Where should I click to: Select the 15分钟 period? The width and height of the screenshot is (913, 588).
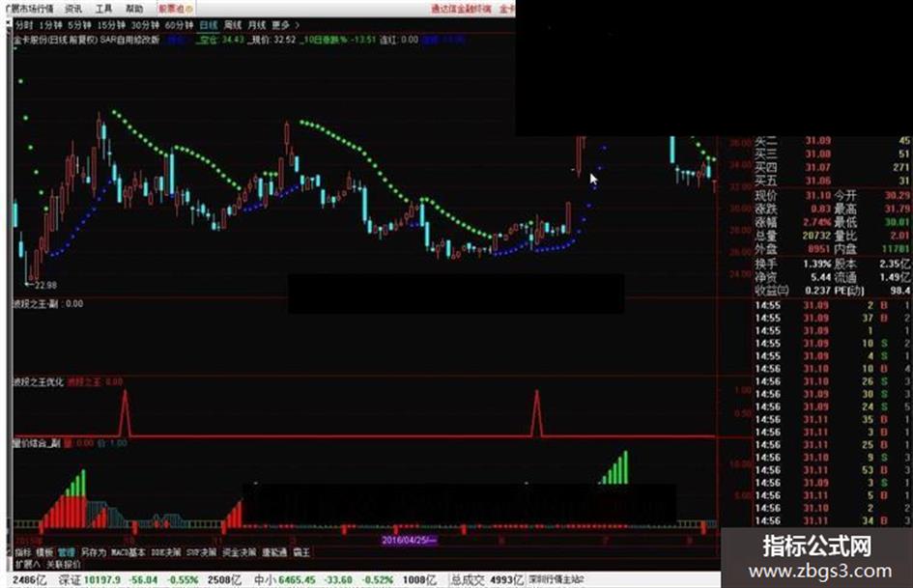click(111, 25)
